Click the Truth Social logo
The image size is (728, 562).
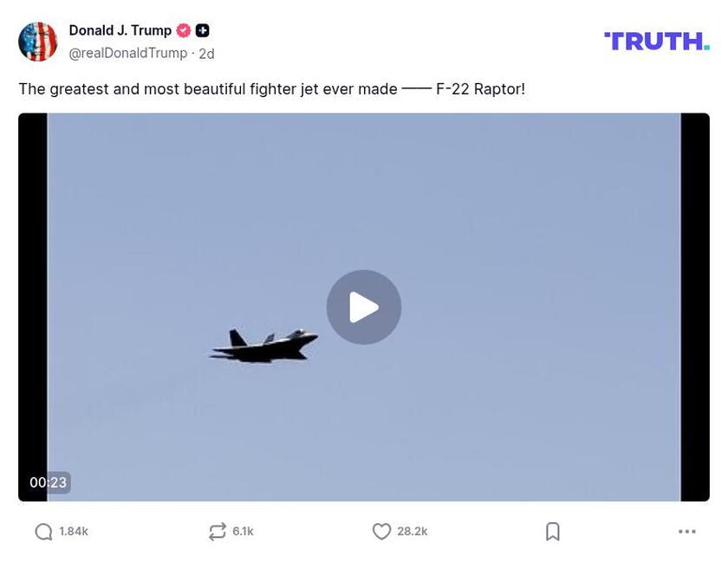[x=656, y=39]
